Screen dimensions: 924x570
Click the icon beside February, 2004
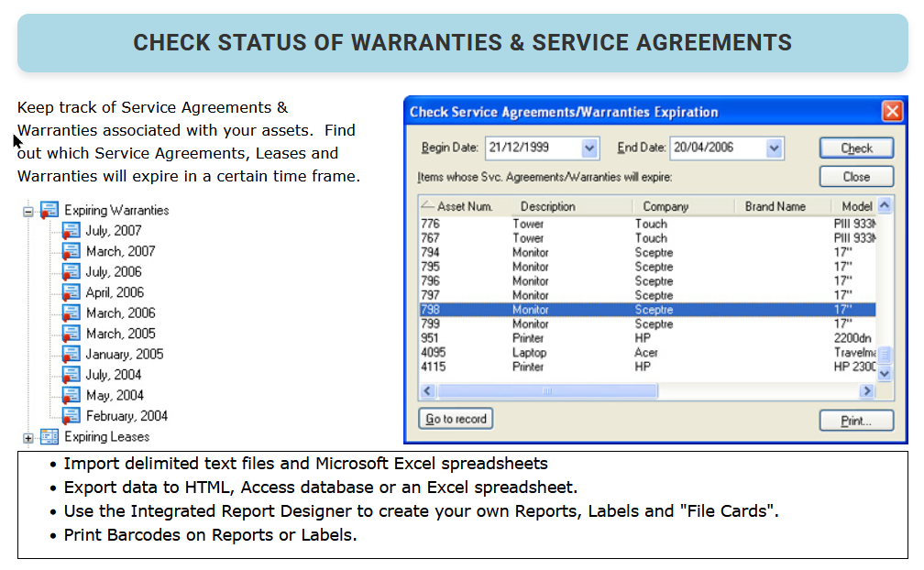tap(71, 416)
